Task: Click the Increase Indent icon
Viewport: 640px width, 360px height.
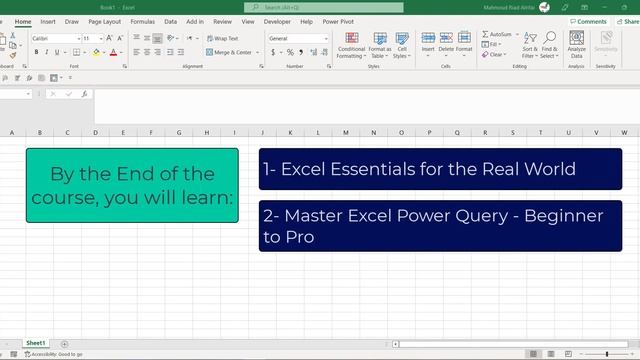Action: click(181, 52)
